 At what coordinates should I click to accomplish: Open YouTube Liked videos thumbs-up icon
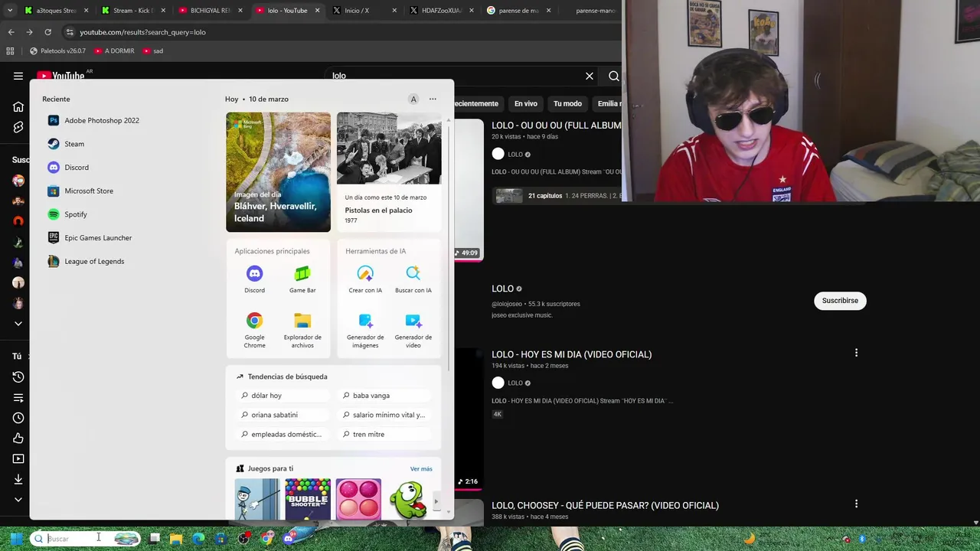[x=18, y=439]
